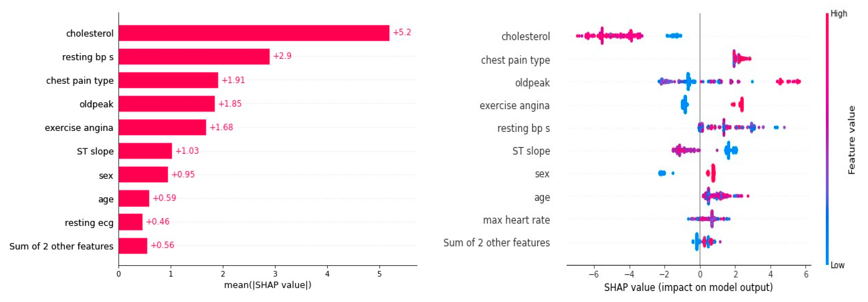Click 'max heart rate' label in beeswarm plot

pos(516,220)
